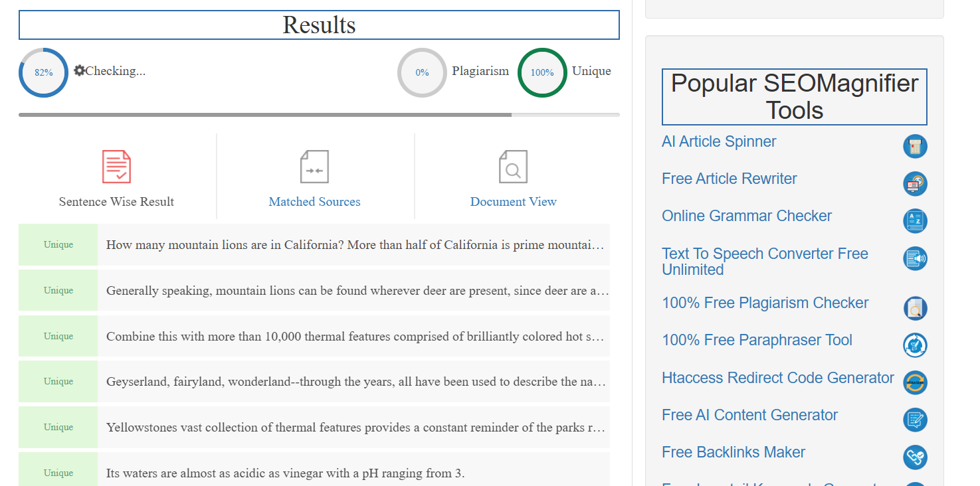
Task: Open the AI Article Spinner text link
Action: 719,141
